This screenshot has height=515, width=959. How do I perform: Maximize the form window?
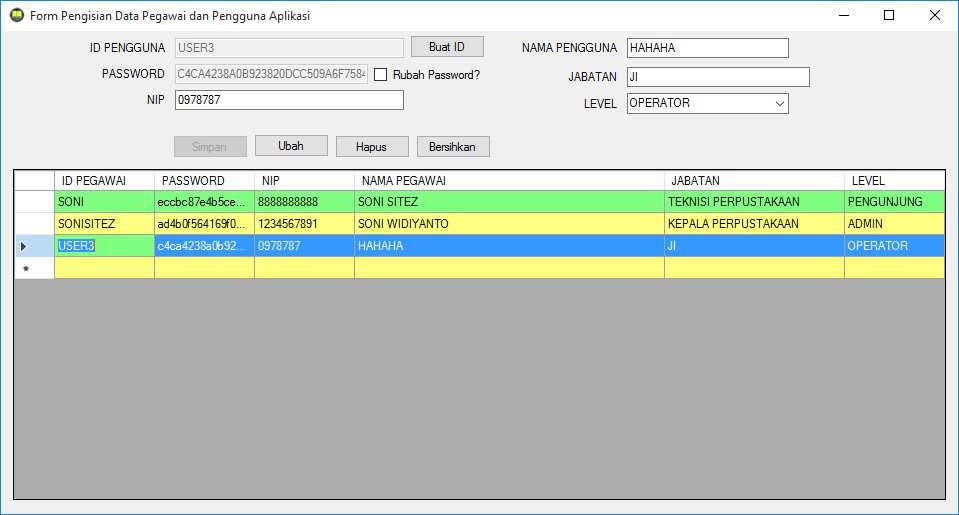point(889,16)
